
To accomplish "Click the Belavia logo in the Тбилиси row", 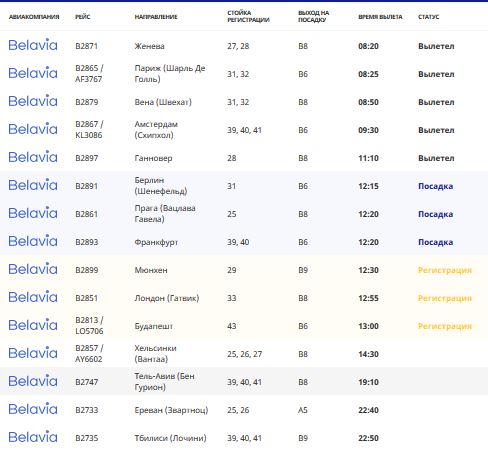I will coord(33,437).
